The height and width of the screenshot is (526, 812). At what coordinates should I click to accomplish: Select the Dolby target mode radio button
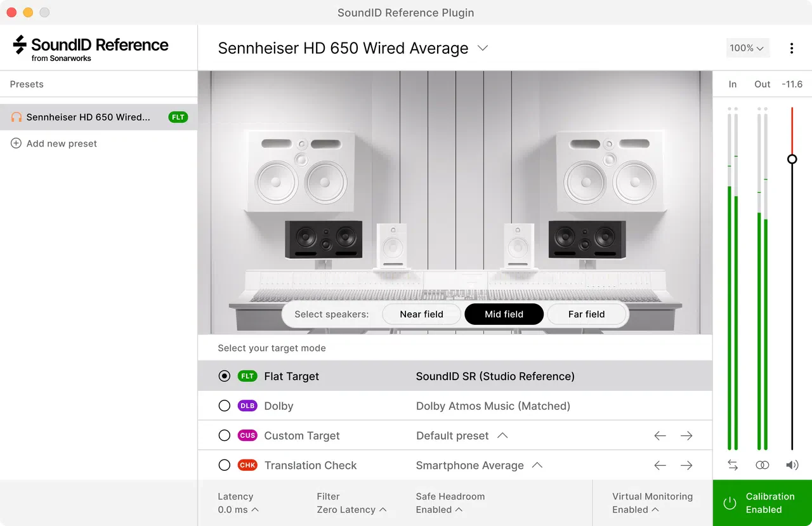point(224,406)
